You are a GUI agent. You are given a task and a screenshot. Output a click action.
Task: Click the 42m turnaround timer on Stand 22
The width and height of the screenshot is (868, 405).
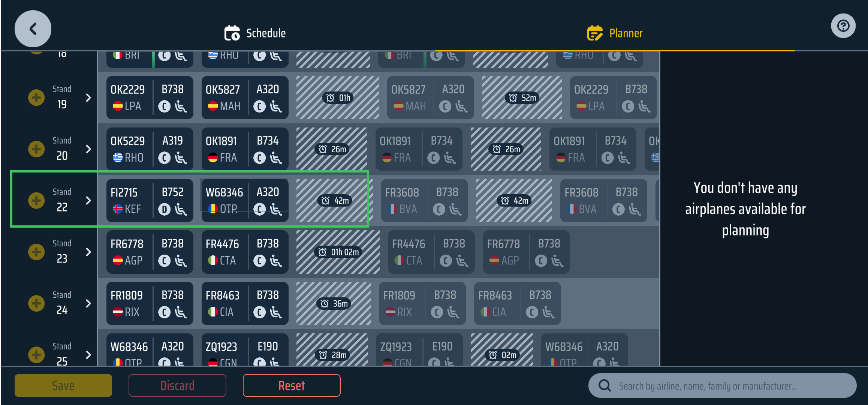[335, 201]
